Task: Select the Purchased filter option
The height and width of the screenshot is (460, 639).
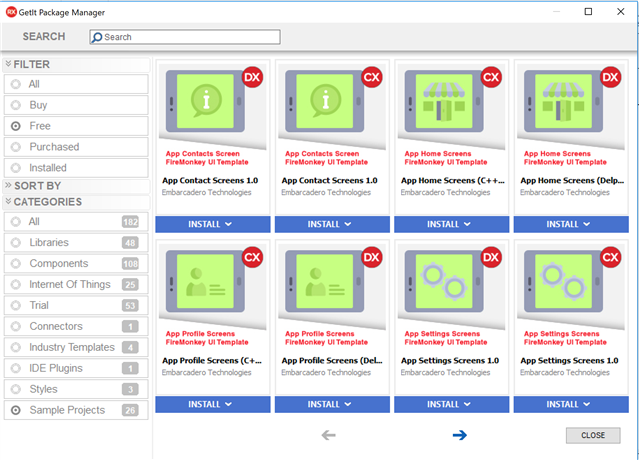Action: 76,147
